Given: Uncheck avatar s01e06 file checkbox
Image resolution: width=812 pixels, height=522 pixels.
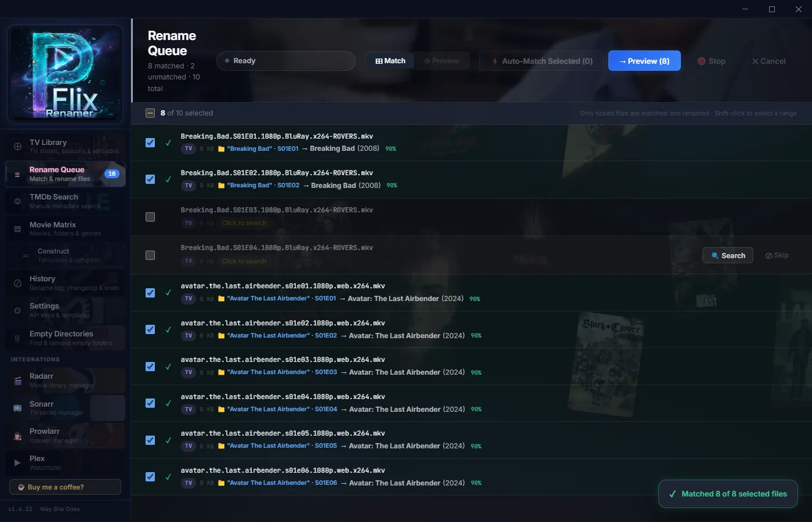Looking at the screenshot, I should (x=150, y=477).
